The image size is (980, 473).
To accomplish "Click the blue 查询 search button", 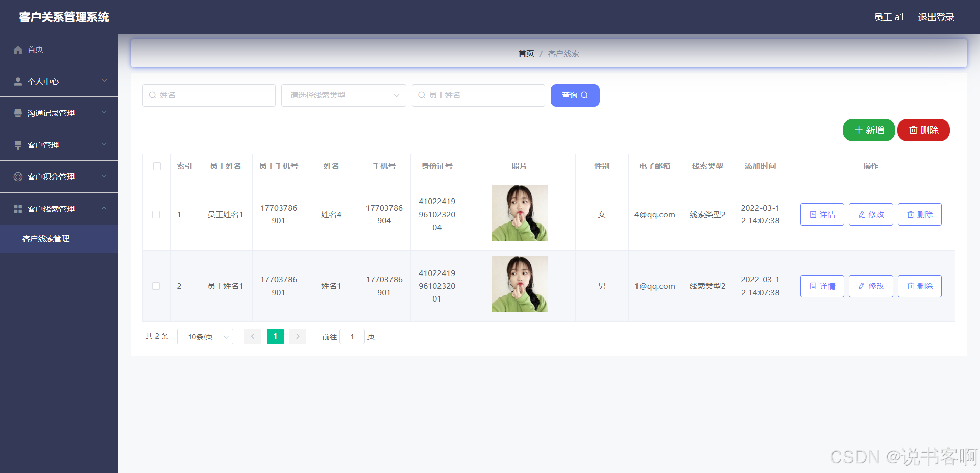I will (x=575, y=95).
